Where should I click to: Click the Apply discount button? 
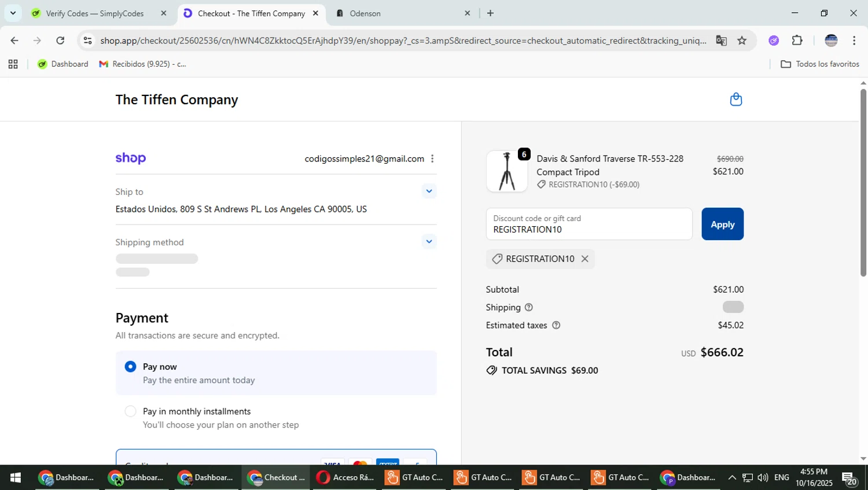coord(722,224)
